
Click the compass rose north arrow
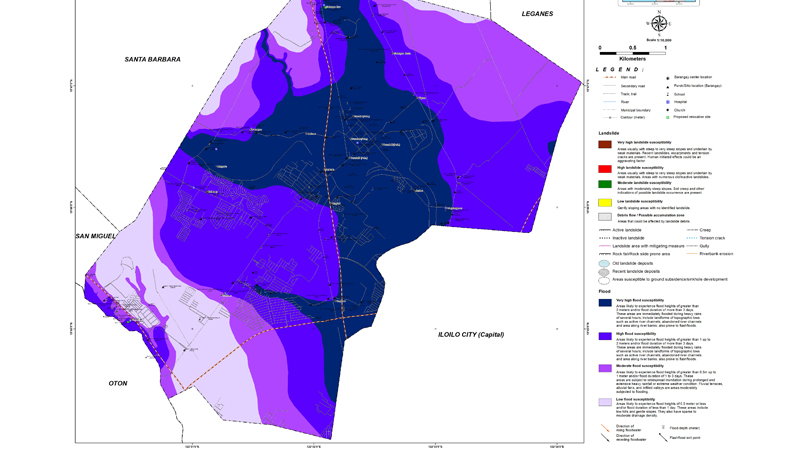[x=659, y=23]
